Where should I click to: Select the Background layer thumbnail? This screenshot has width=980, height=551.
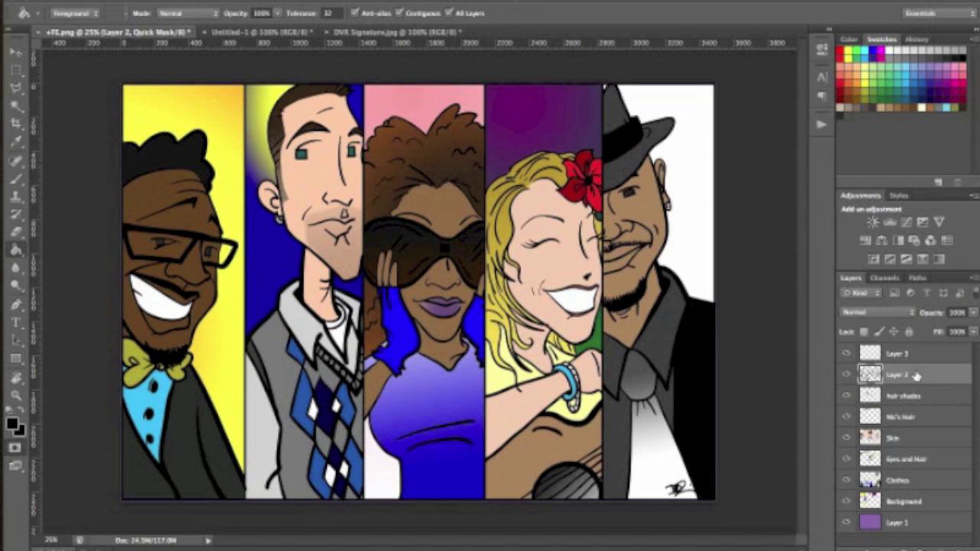[x=870, y=501]
